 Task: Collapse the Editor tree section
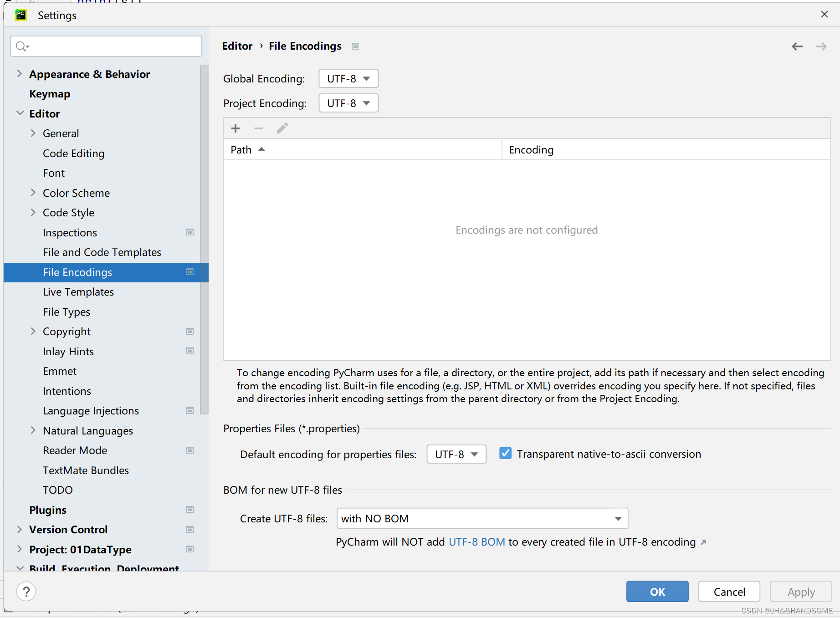coord(20,113)
